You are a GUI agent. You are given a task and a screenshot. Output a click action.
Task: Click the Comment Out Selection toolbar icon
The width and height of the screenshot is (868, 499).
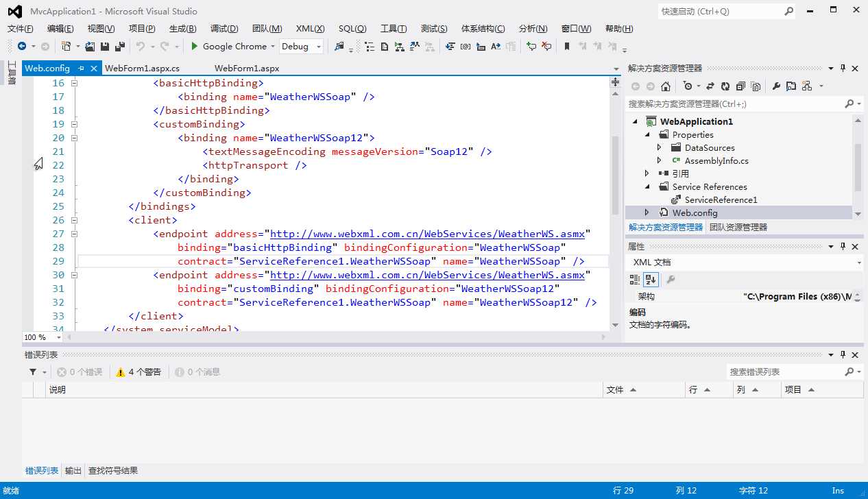point(531,46)
